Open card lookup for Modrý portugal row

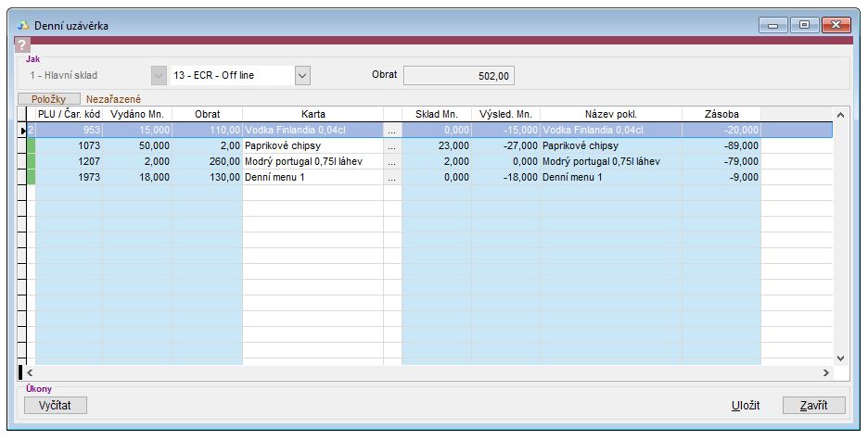391,161
